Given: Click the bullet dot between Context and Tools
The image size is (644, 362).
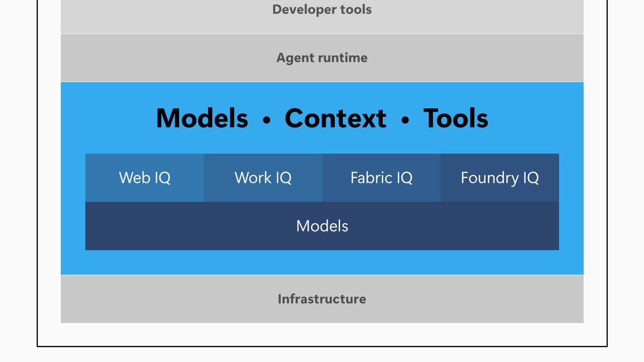Looking at the screenshot, I should click(x=405, y=120).
